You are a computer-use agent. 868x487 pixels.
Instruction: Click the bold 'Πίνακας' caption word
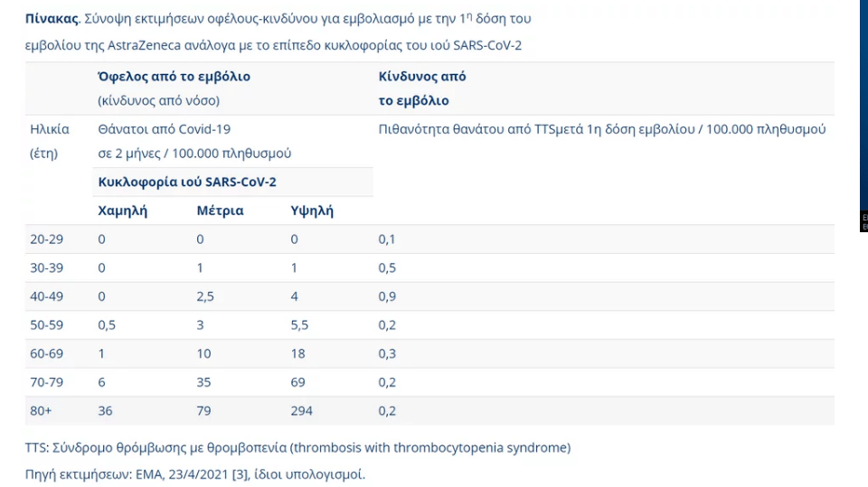tap(50, 18)
